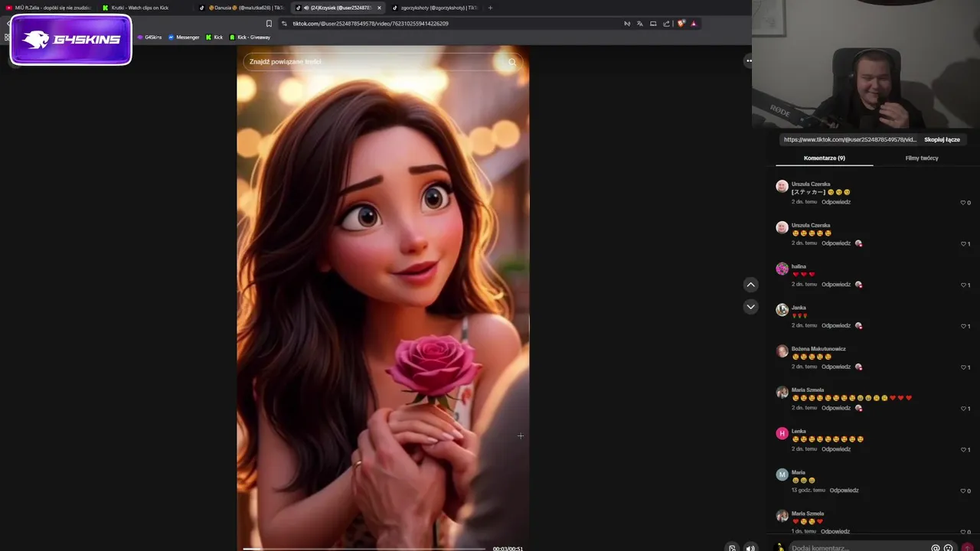Open the Kick bookmark

[x=214, y=37]
